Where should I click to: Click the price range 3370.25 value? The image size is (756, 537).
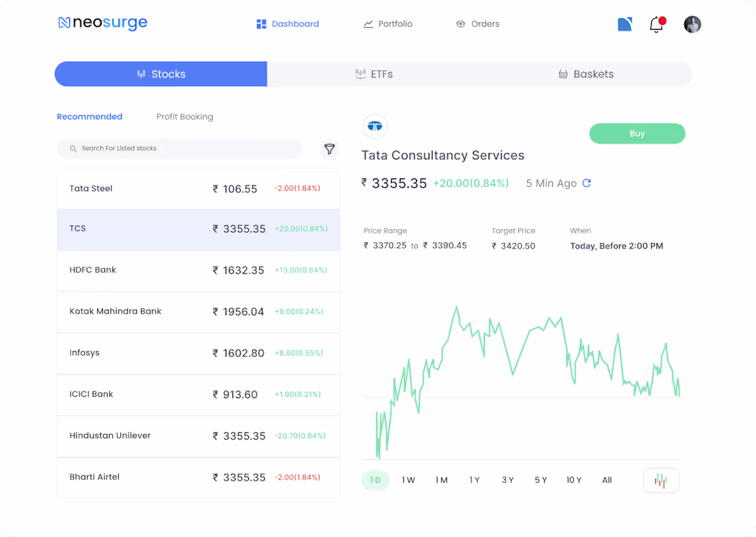coord(386,246)
